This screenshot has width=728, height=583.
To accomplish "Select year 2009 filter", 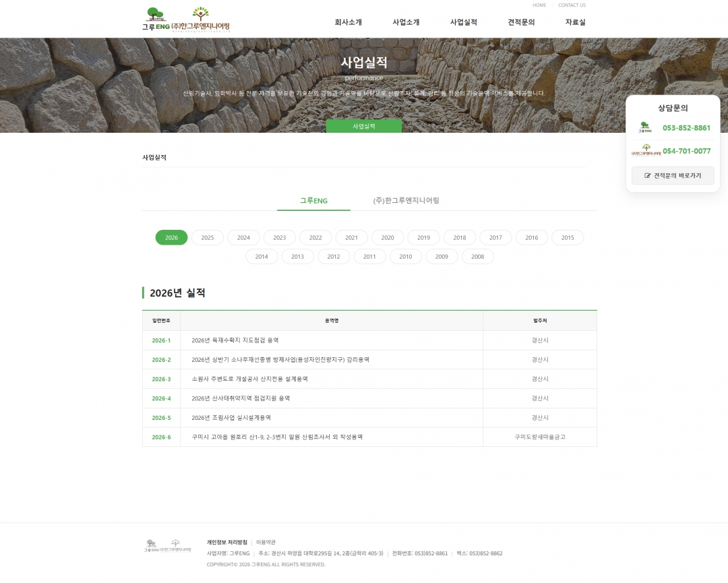I will click(x=442, y=257).
